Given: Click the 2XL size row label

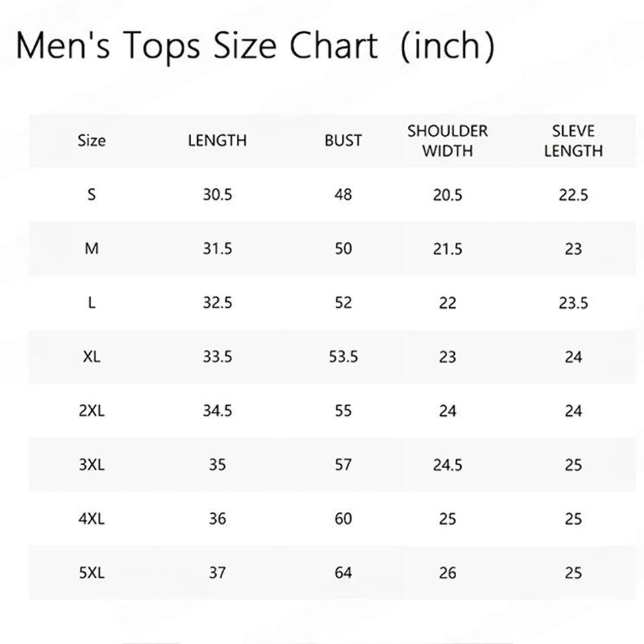Looking at the screenshot, I should [x=92, y=411].
